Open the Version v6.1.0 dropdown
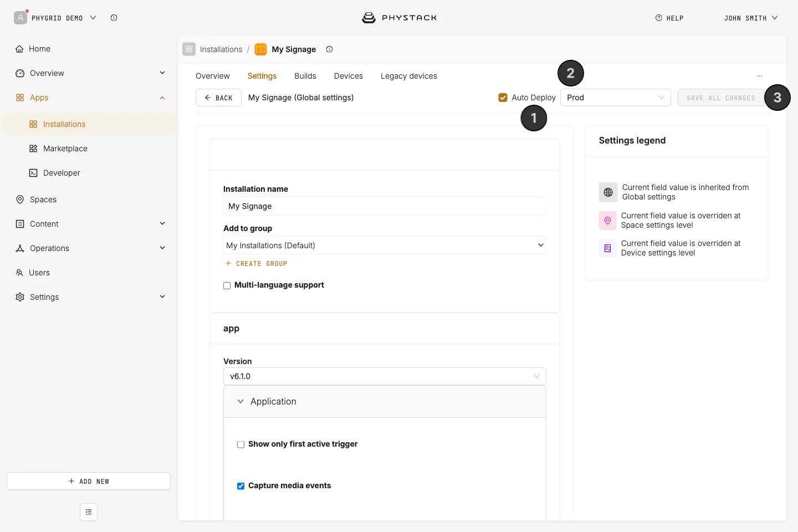The width and height of the screenshot is (798, 532). 385,376
